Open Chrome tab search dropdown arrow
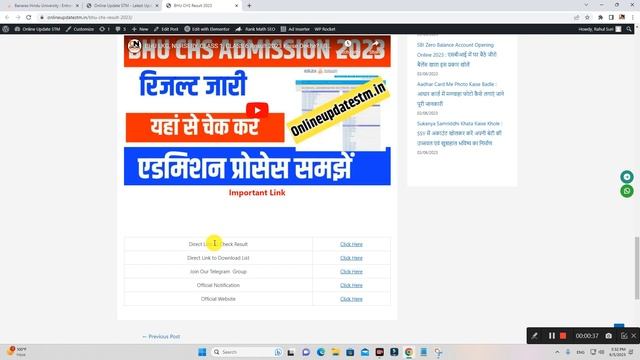 [586, 5]
